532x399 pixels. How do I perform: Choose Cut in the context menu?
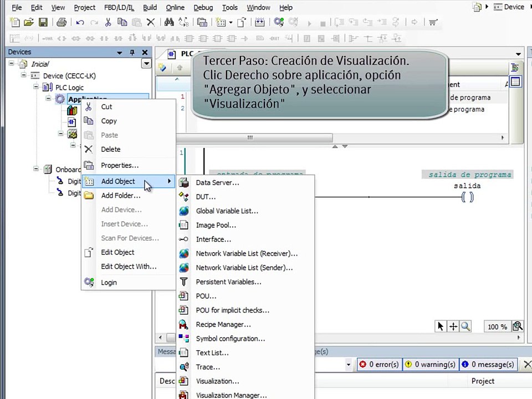pos(129,106)
